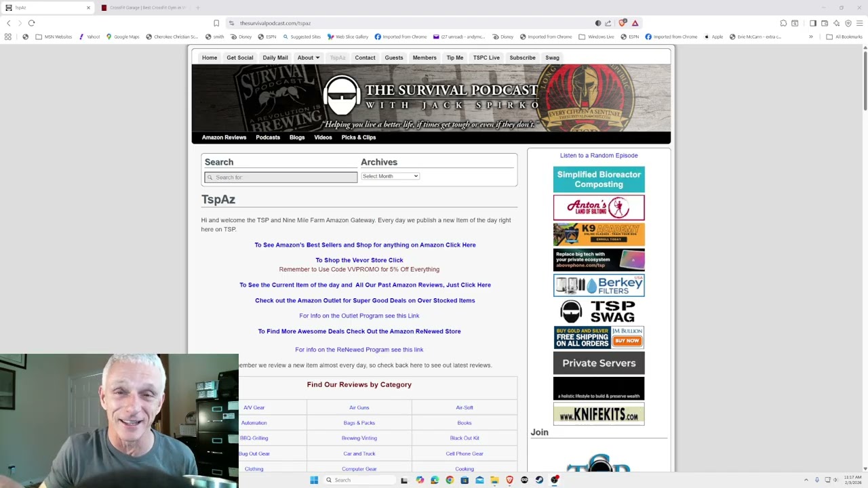
Task: Go to the Members menu item
Action: point(425,58)
